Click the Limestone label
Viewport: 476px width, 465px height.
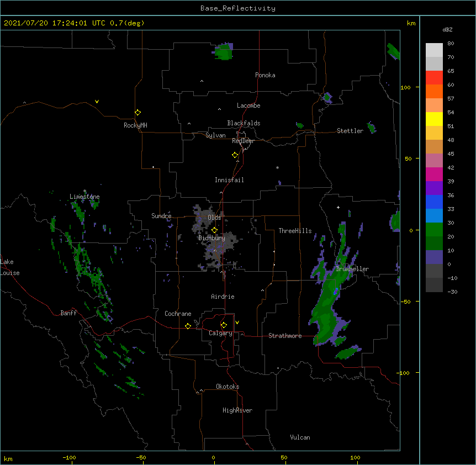[84, 197]
